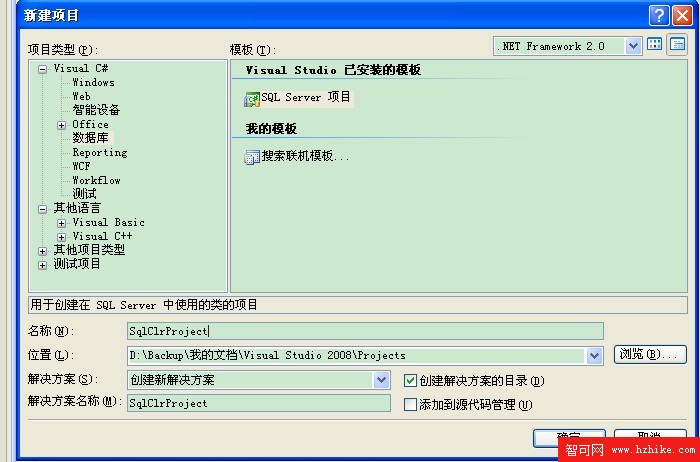Viewport: 700px width, 462px height.
Task: Open the 位置 path dropdown arrow
Action: 594,356
